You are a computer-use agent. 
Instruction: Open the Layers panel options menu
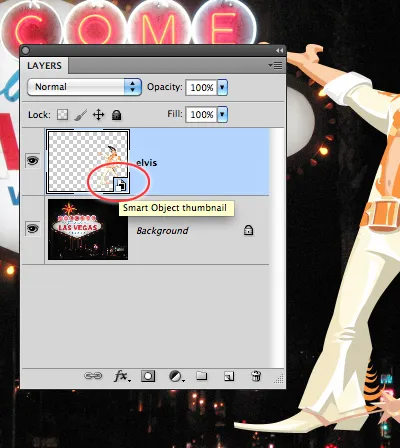(275, 66)
